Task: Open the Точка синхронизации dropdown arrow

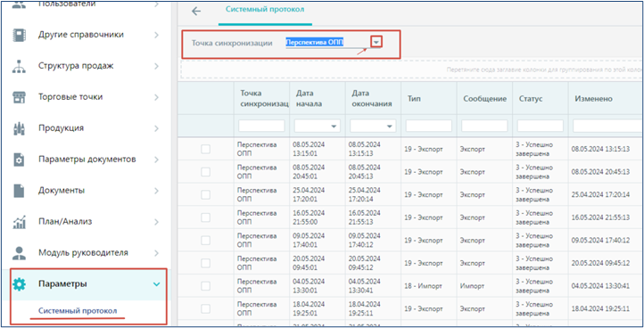Action: click(376, 42)
